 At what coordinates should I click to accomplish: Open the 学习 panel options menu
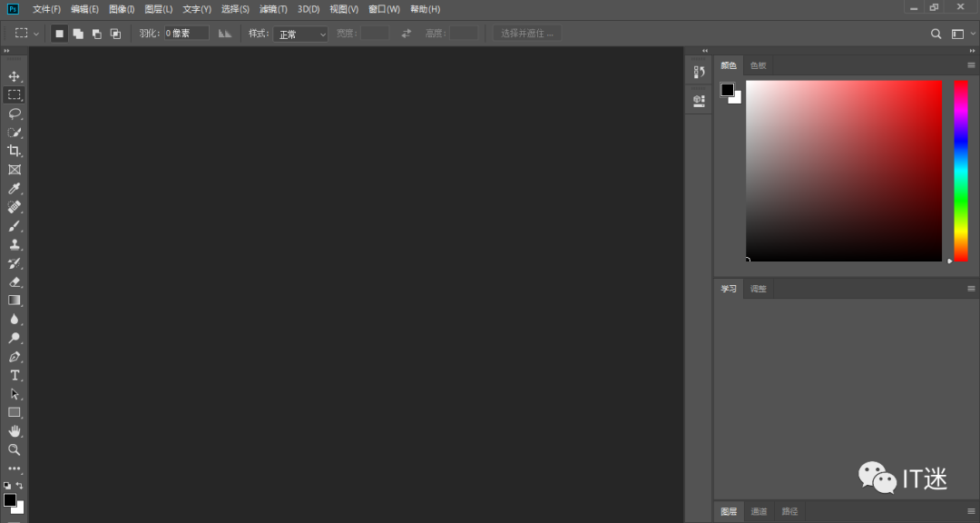pos(971,289)
